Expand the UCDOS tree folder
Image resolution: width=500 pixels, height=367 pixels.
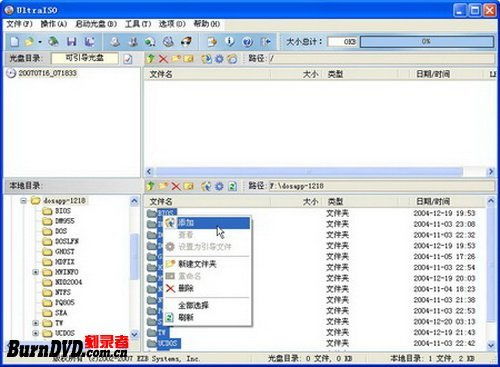36,333
